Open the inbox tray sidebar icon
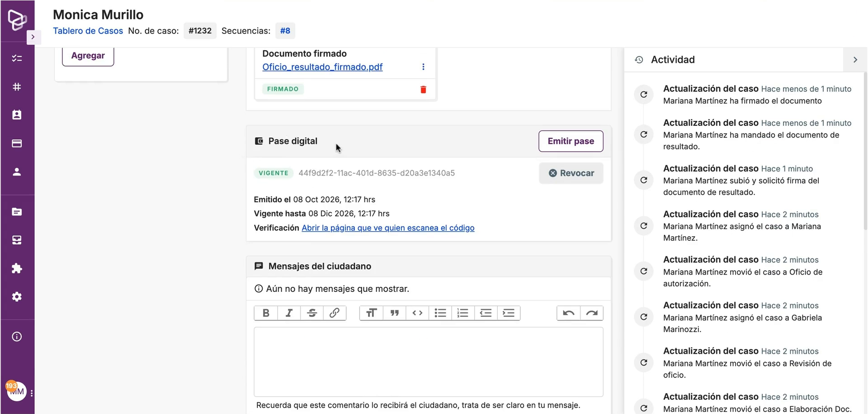Viewport: 868px width, 414px height. pos(17,240)
